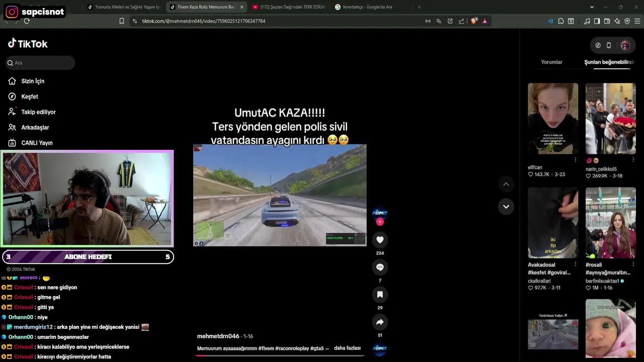Screen dimensions: 644x362
Task: Toggle the browser sidebar panel icon
Action: (x=597, y=21)
